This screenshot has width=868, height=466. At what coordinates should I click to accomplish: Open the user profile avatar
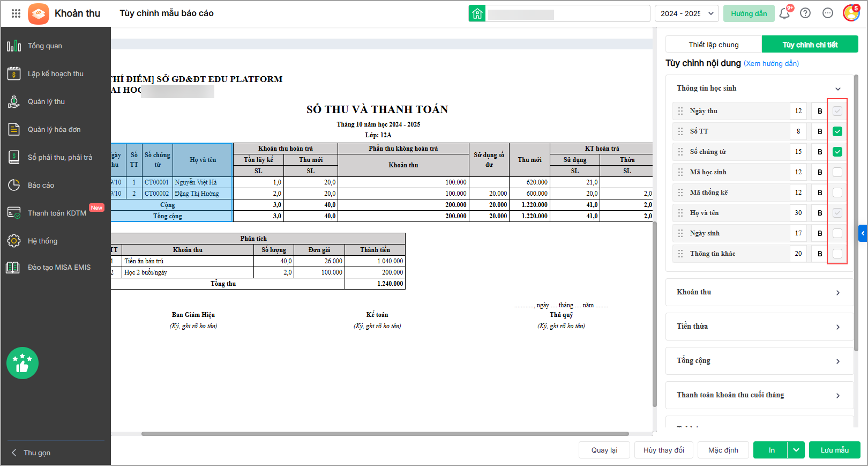851,13
